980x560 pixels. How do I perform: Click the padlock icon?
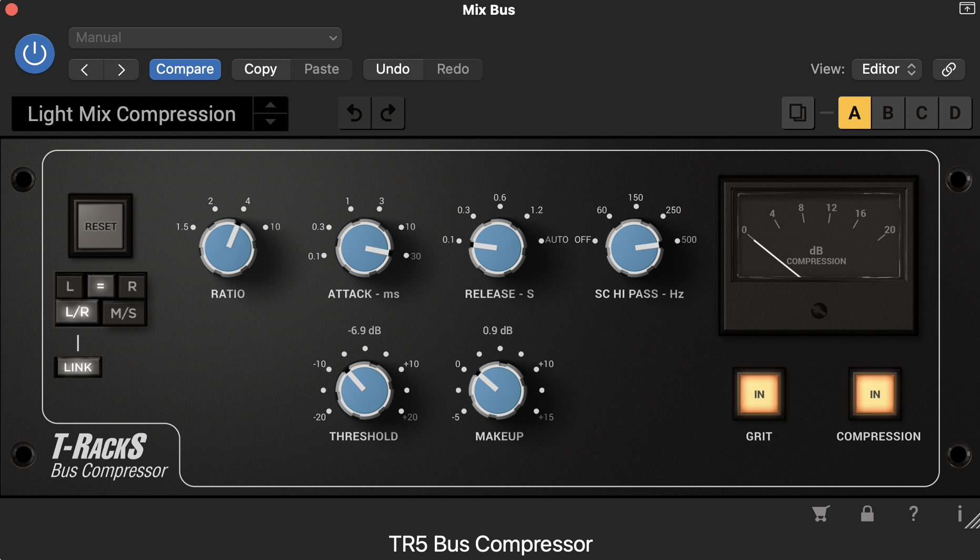867,513
